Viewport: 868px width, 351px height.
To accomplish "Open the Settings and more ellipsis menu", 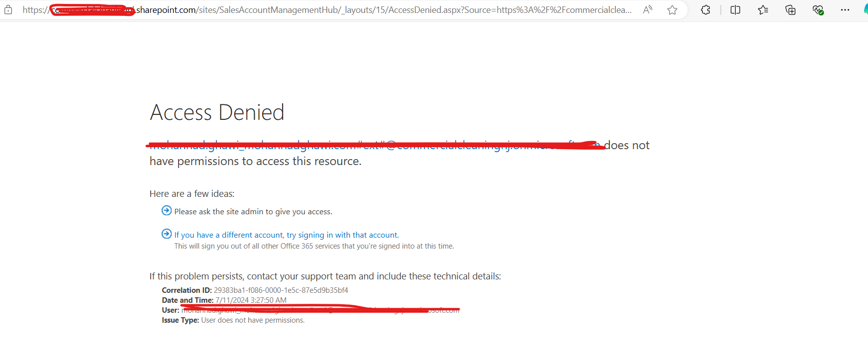I will pos(845,10).
